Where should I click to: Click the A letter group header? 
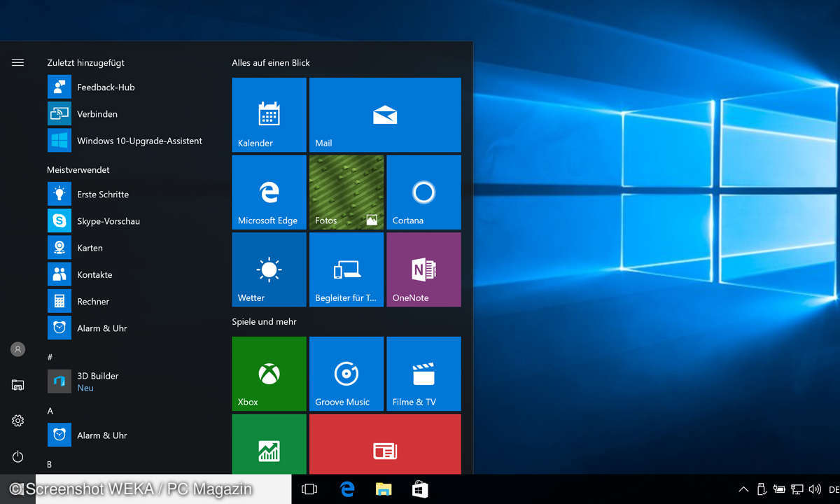point(50,411)
